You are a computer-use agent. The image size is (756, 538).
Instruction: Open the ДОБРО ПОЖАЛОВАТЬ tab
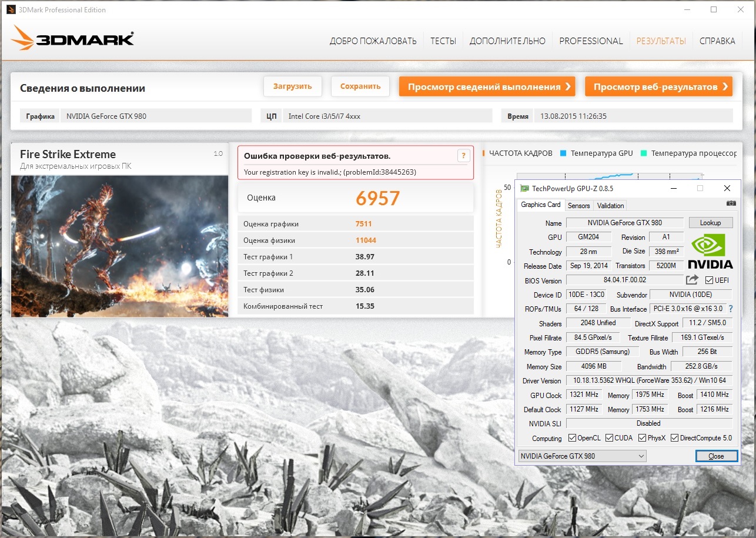[x=373, y=41]
